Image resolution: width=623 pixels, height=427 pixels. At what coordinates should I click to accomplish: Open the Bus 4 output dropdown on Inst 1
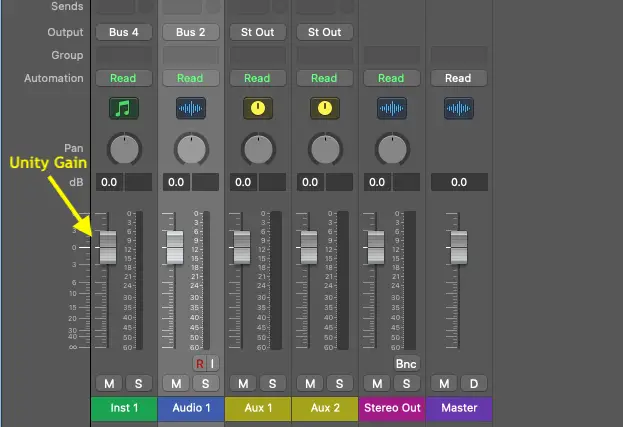[x=124, y=32]
